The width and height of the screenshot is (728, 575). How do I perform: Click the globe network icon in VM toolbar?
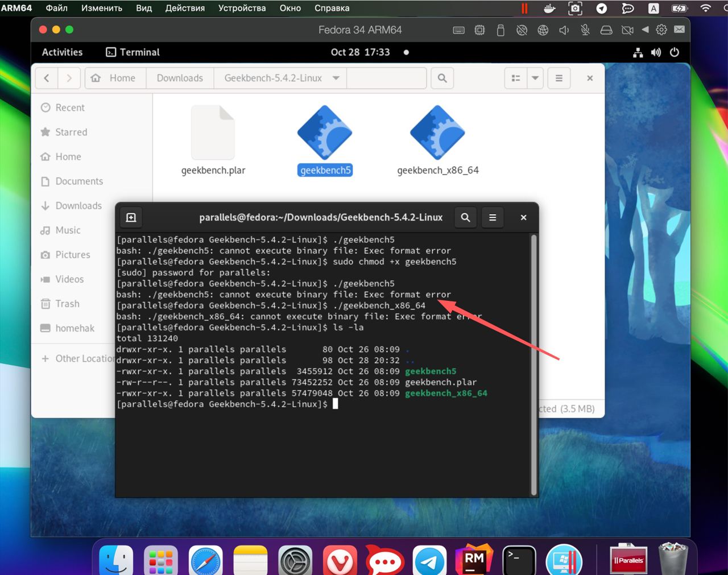[x=543, y=30]
